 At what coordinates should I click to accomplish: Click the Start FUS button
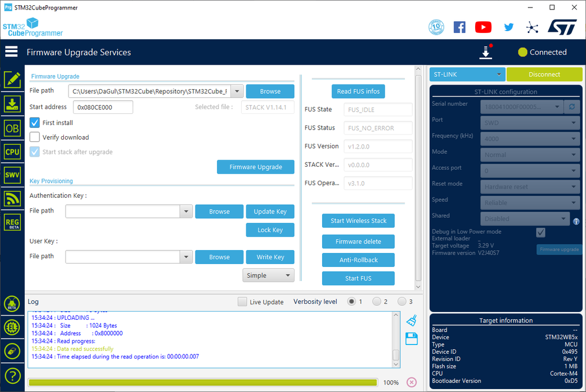pyautogui.click(x=358, y=278)
